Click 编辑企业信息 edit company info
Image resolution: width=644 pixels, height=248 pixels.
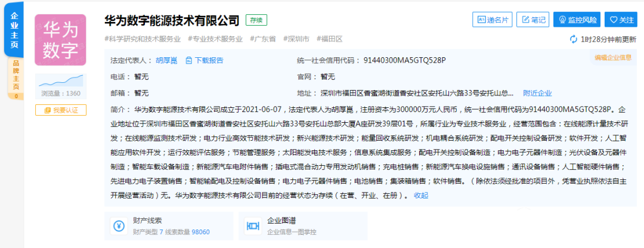[x=612, y=58]
